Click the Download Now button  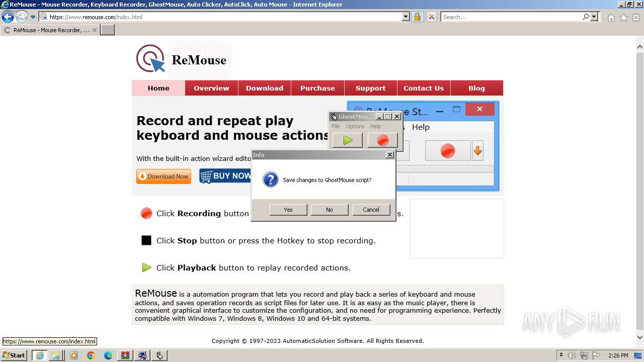pos(164,176)
